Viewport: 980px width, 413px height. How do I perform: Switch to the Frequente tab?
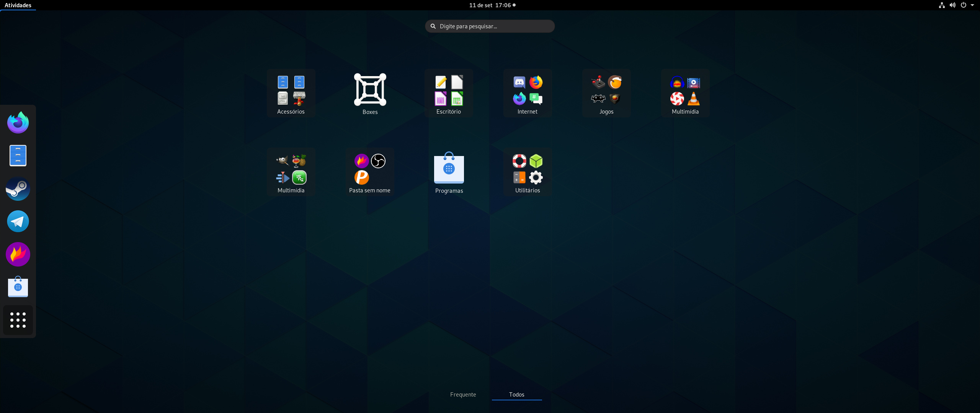point(463,395)
